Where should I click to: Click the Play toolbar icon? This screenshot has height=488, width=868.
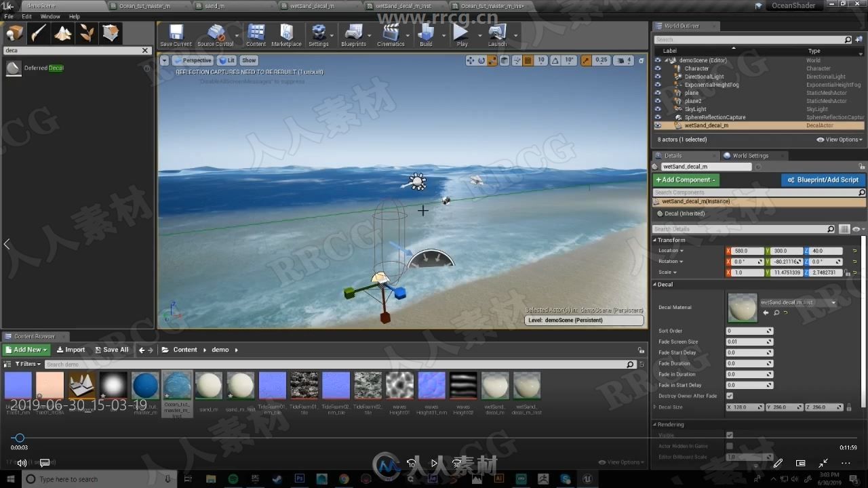(x=462, y=35)
